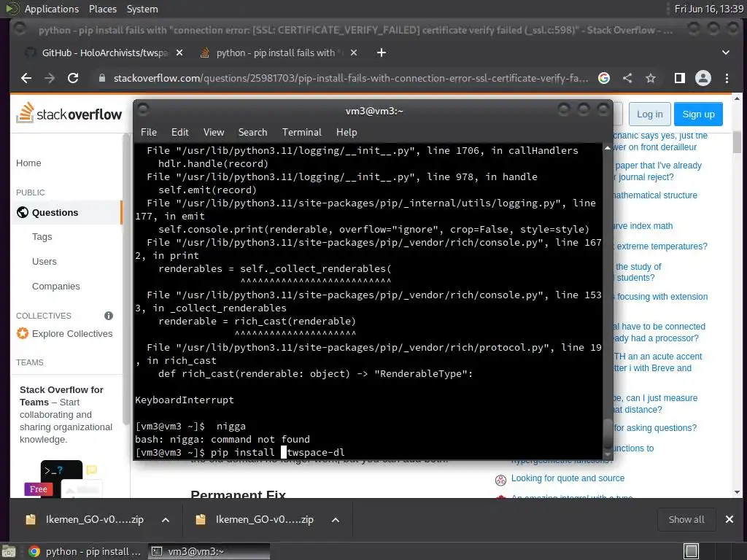This screenshot has height=560, width=747.
Task: Click the workspace switcher icon
Action: 692,551
